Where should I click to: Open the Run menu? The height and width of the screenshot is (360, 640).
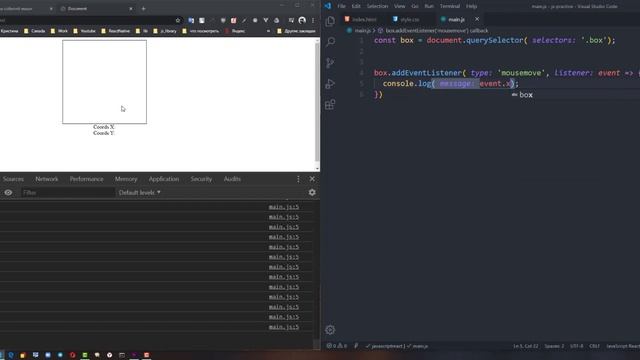[x=429, y=6]
